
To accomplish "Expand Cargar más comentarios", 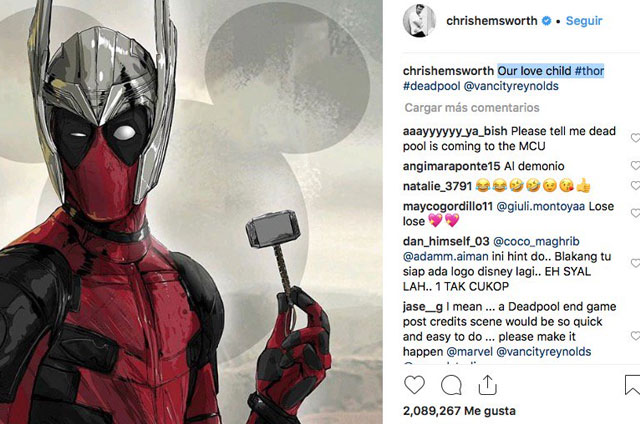I will pyautogui.click(x=472, y=107).
